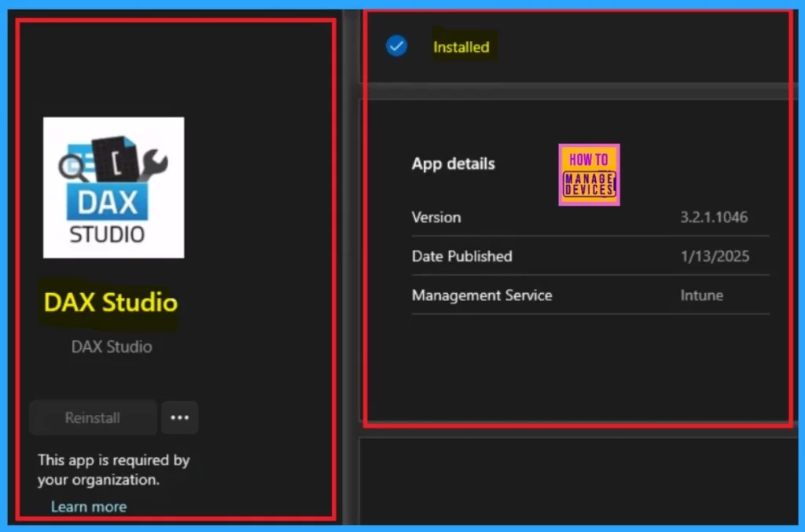This screenshot has width=805, height=532.
Task: Select the version value 3.2.1.1046
Action: pos(714,217)
